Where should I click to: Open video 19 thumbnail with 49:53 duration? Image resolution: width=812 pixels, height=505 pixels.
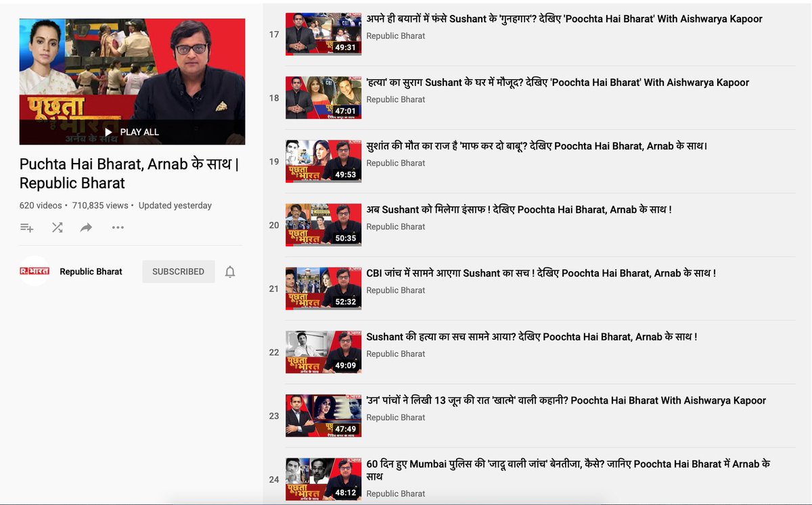click(x=323, y=161)
